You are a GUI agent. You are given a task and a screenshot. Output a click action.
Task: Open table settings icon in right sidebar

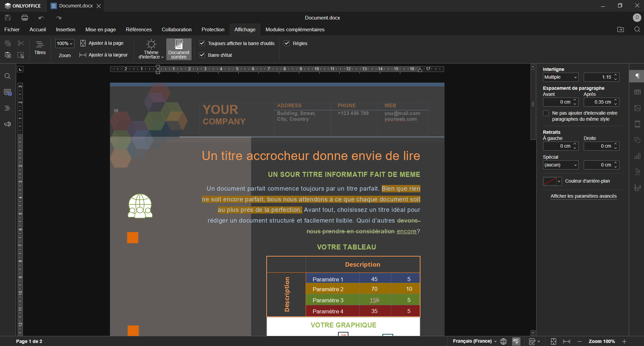[637, 92]
